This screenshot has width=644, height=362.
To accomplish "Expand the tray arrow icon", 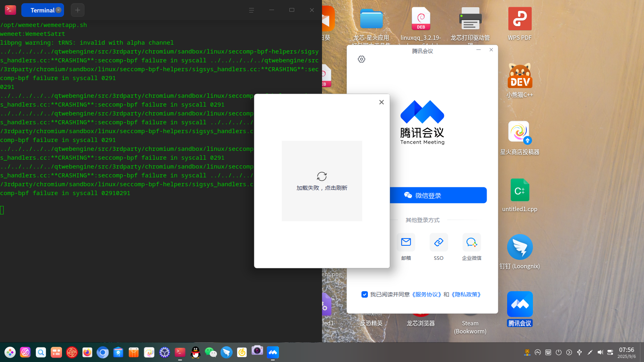I will point(569,352).
